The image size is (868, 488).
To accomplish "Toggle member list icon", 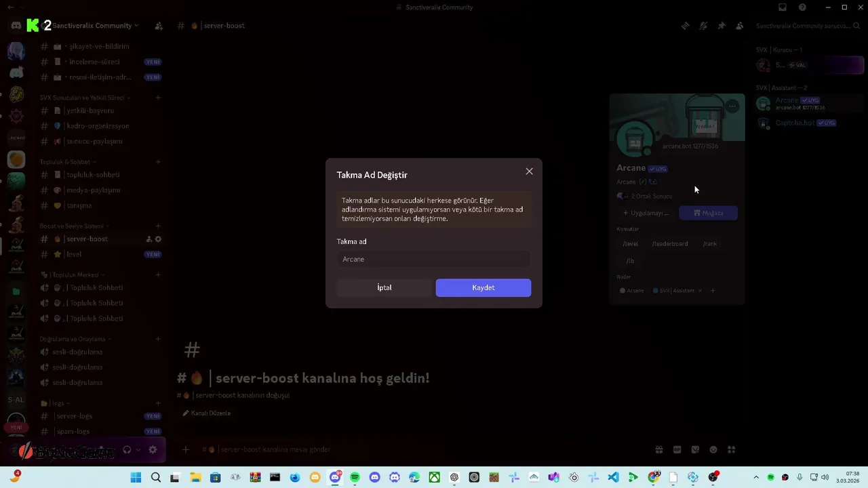I will (x=739, y=26).
